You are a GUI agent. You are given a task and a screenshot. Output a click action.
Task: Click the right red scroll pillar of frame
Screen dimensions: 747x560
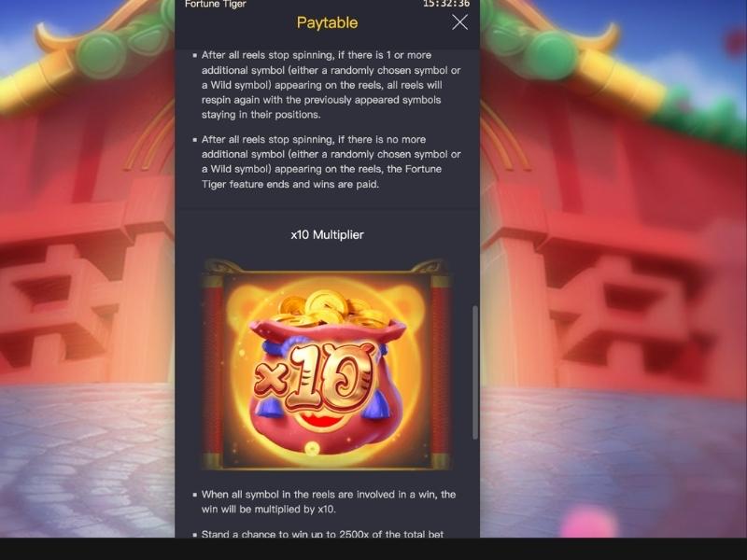(x=441, y=367)
